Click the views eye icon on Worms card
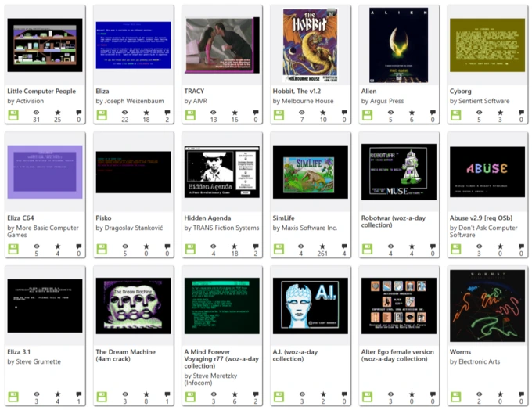Screen dimensions: 532x410 (x=479, y=394)
